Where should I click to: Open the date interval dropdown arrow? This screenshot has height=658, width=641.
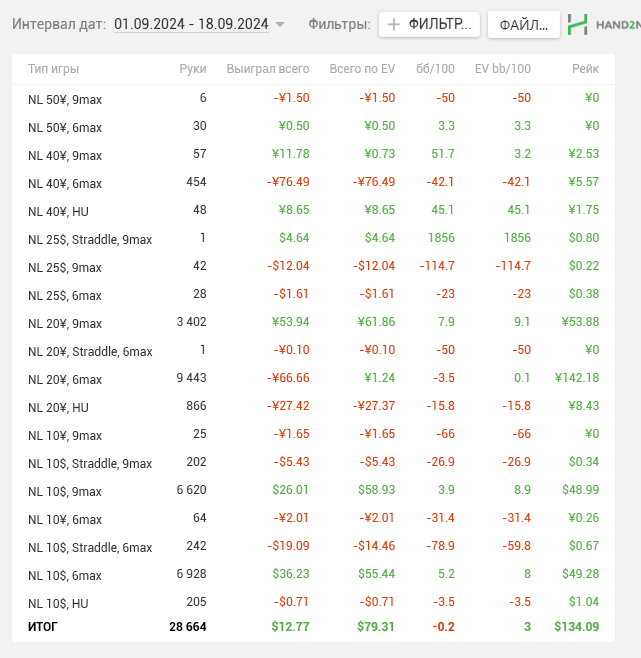280,24
